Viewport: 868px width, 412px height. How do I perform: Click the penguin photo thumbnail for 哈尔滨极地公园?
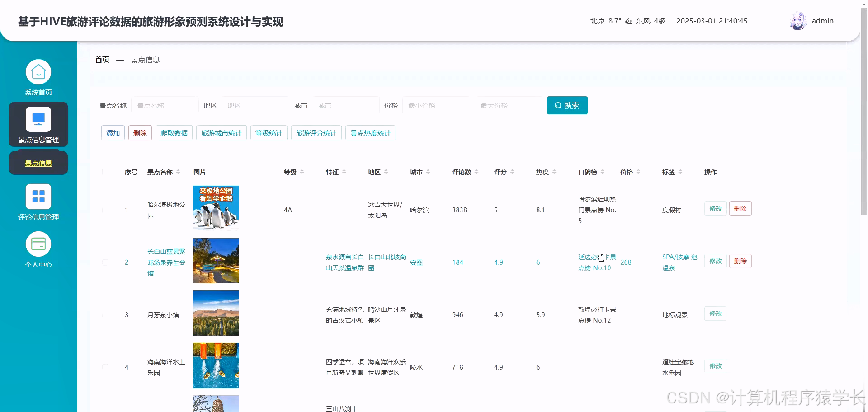pos(216,208)
